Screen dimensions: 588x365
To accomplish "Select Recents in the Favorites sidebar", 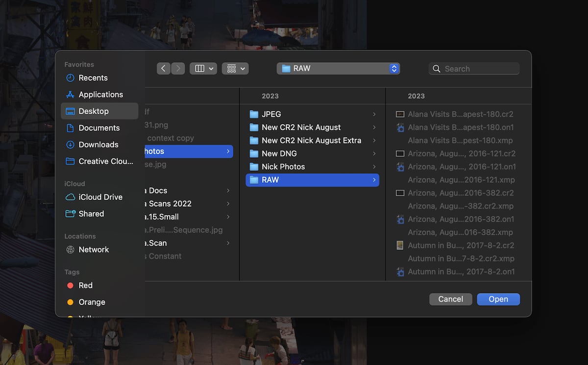I will [x=93, y=77].
